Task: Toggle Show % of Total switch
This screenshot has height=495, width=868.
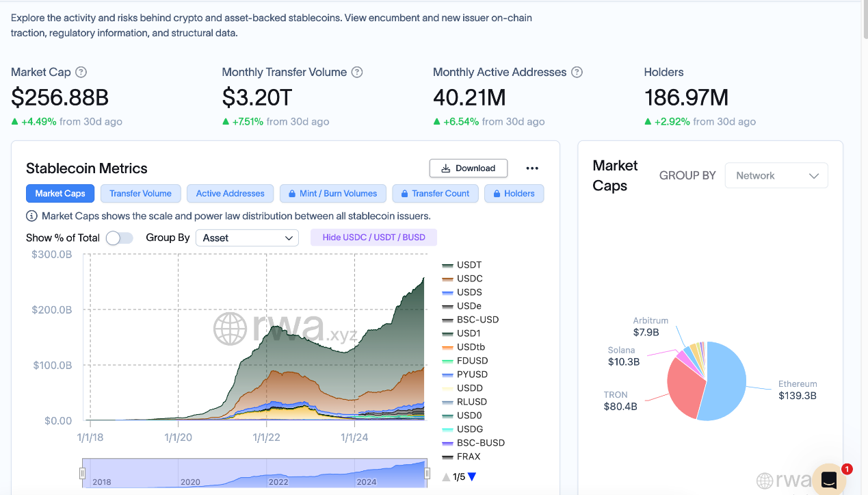Action: [x=119, y=238]
